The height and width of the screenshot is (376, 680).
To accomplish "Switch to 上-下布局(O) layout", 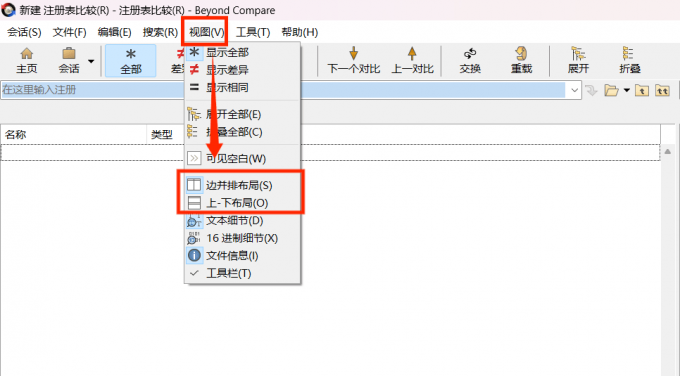I will pyautogui.click(x=242, y=203).
